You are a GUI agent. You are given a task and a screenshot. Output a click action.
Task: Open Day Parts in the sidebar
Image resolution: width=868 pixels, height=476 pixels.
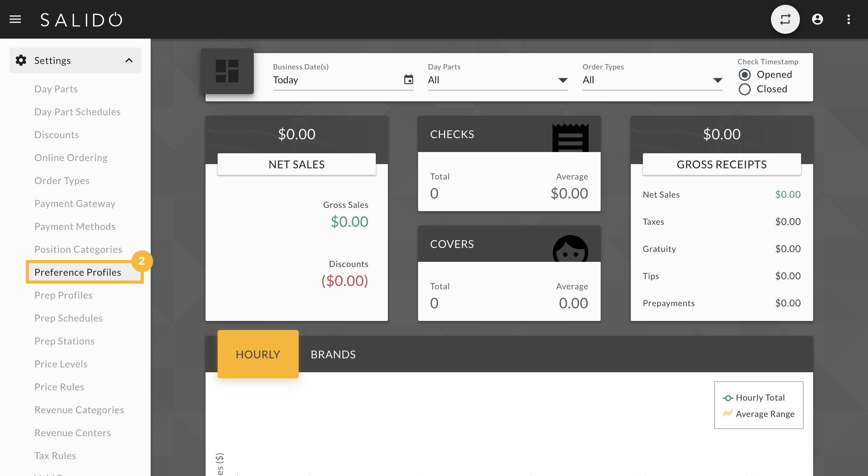pyautogui.click(x=56, y=89)
